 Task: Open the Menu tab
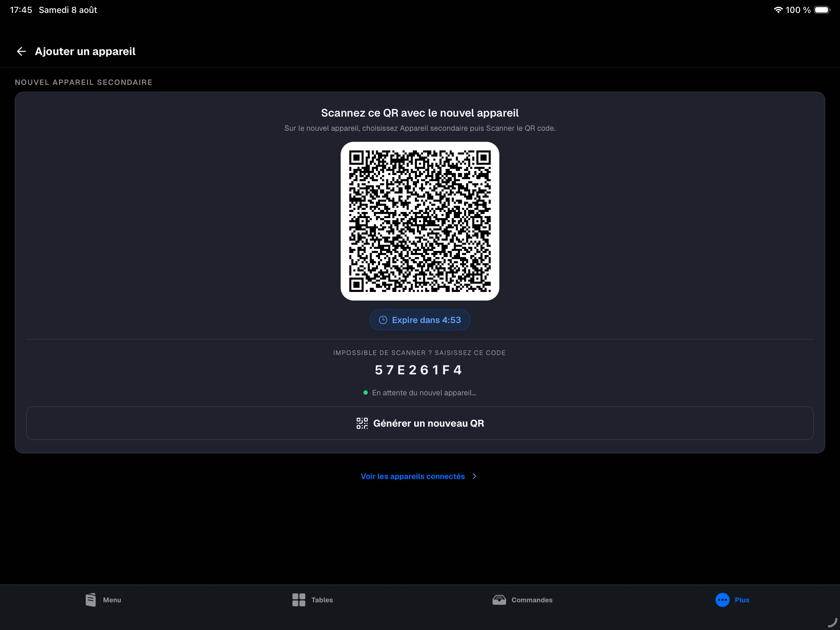pyautogui.click(x=103, y=600)
